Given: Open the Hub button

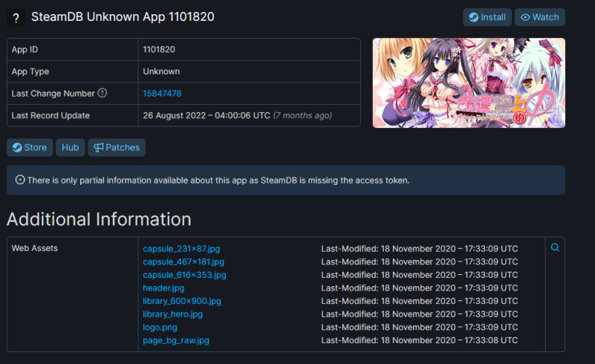Looking at the screenshot, I should [71, 147].
